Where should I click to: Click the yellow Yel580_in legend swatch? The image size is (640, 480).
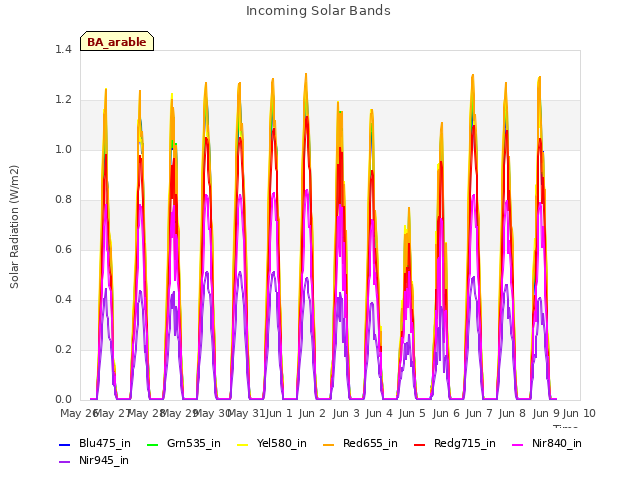click(x=242, y=444)
